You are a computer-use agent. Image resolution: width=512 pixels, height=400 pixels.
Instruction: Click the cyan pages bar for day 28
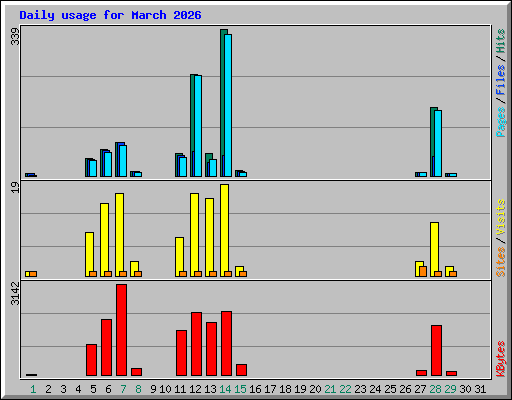click(438, 143)
